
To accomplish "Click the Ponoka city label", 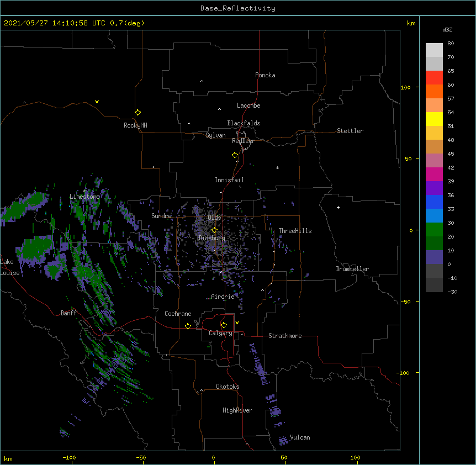I will [265, 75].
